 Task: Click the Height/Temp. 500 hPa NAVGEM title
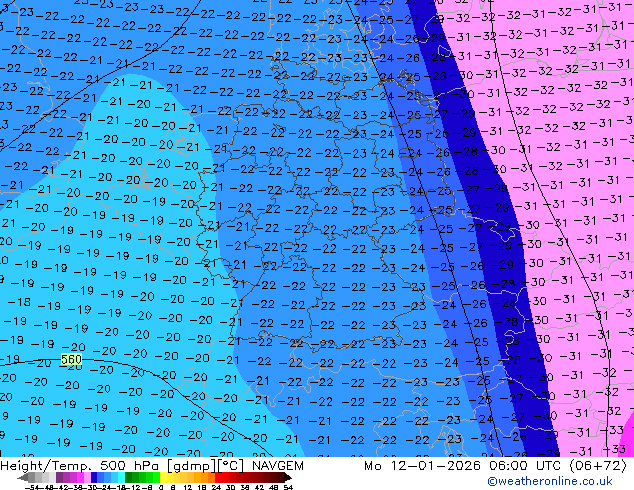(152, 466)
